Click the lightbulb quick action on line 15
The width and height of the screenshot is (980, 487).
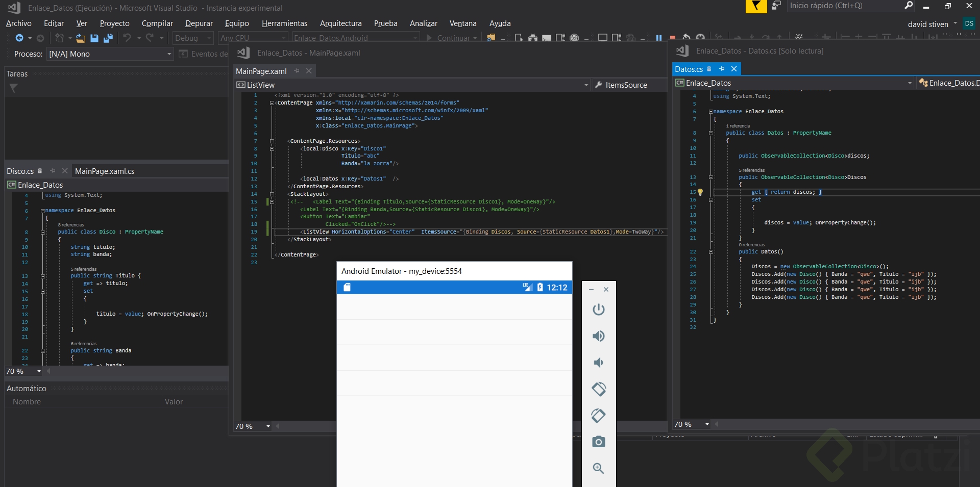[x=700, y=192]
